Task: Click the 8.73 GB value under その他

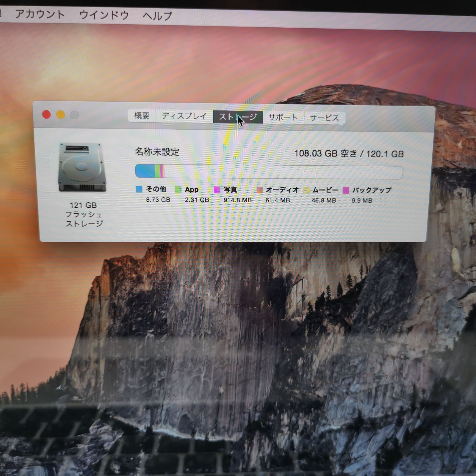Action: click(158, 200)
